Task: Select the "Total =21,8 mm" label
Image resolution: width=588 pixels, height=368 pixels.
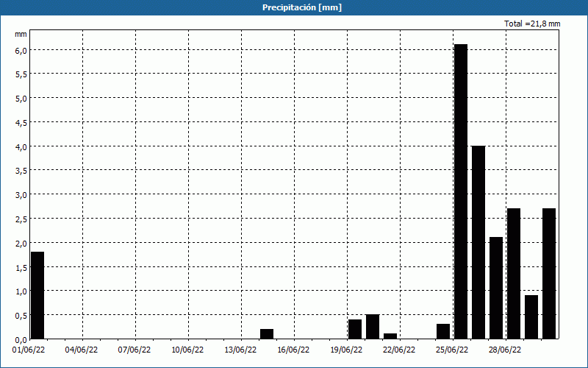Action: coord(532,24)
